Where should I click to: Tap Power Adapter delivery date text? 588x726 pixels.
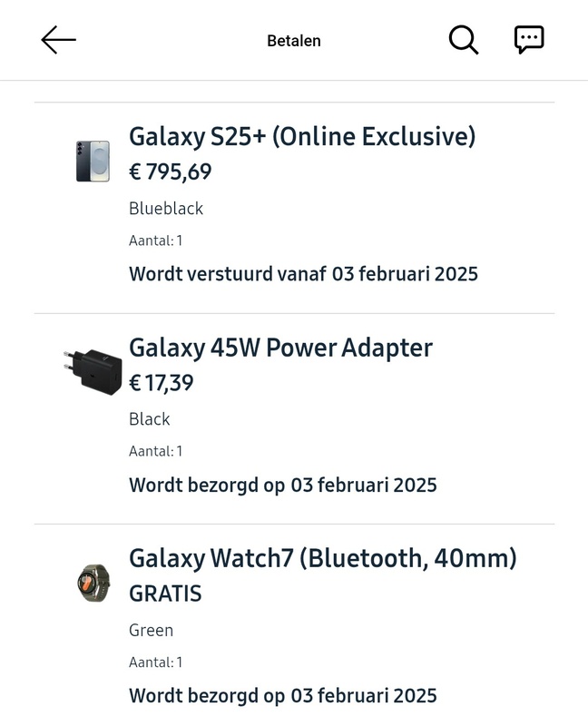pyautogui.click(x=282, y=485)
